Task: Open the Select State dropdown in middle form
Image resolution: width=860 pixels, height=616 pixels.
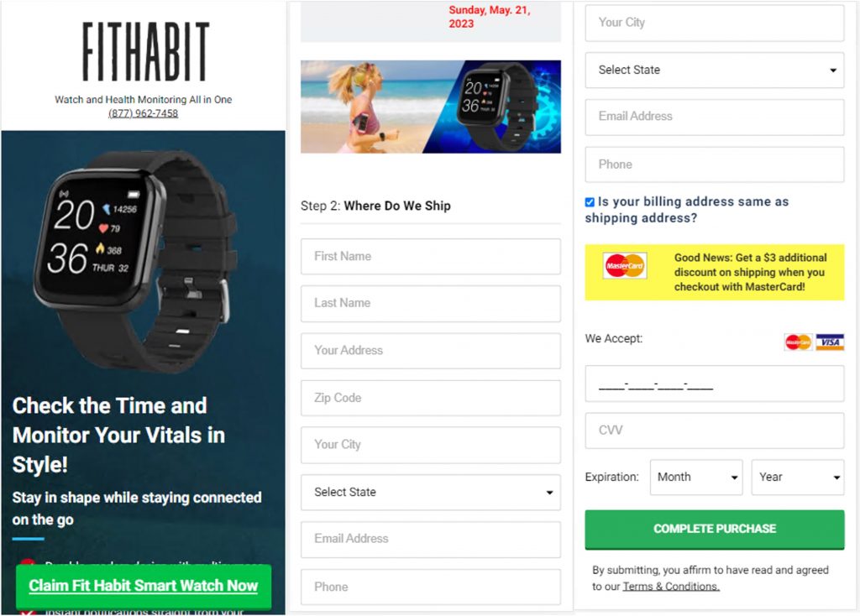Action: coord(431,492)
